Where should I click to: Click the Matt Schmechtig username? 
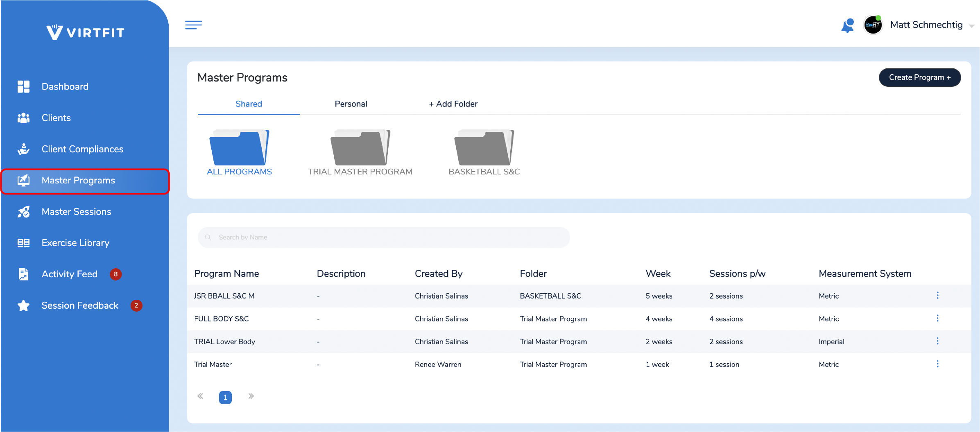pos(926,25)
